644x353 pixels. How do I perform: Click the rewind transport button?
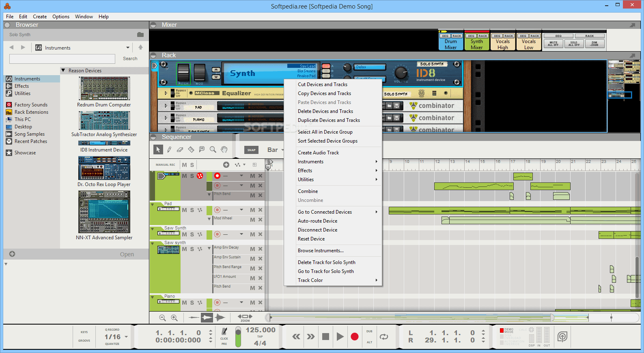coord(296,336)
